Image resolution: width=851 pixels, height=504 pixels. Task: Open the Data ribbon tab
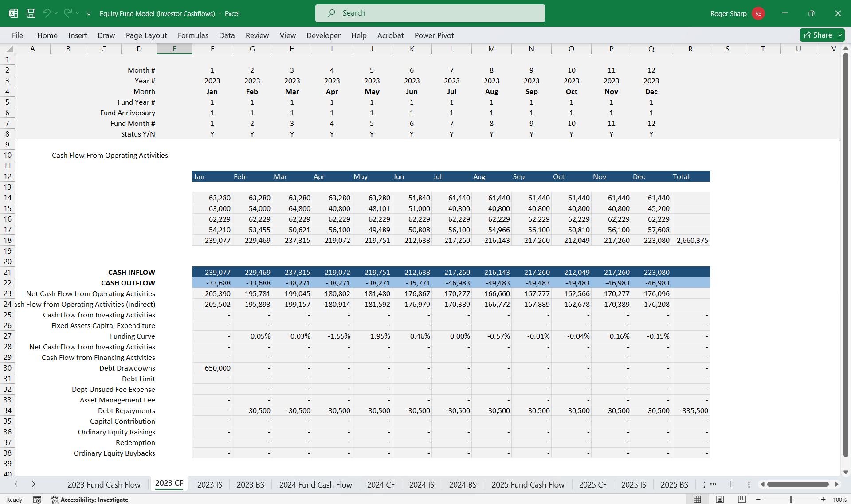(227, 35)
